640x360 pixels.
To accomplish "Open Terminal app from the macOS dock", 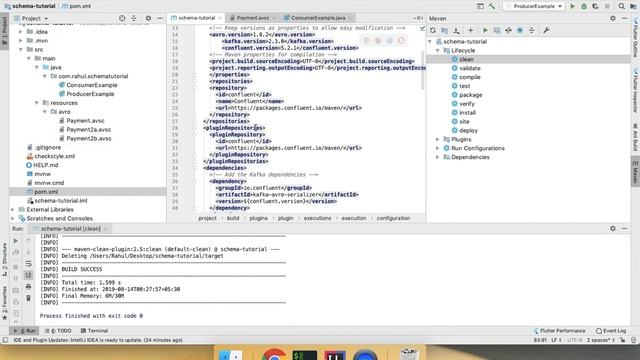I will point(304,356).
